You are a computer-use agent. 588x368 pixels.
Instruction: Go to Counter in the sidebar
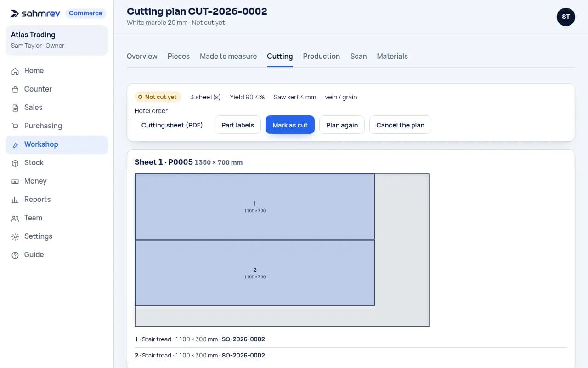[57, 89]
